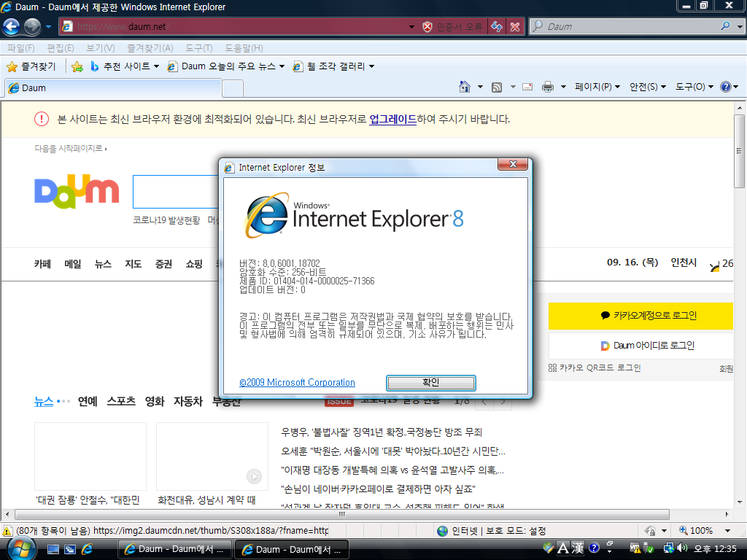Open the 추천 사이트 dropdown
The height and width of the screenshot is (560, 747).
125,66
